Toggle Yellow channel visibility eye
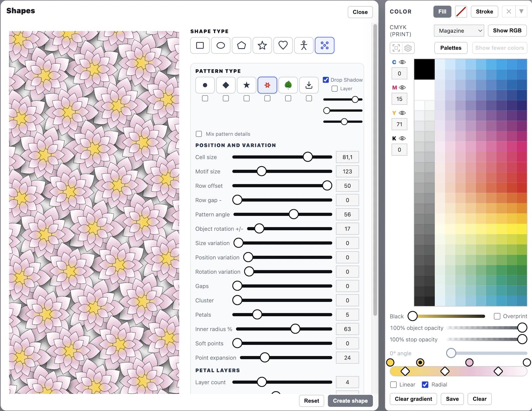The image size is (532, 411). point(402,113)
